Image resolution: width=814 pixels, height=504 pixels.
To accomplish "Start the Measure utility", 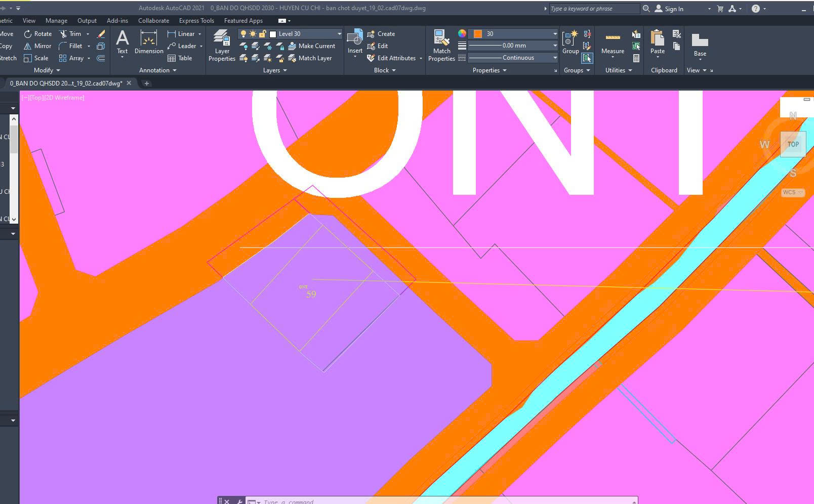I will pos(613,44).
